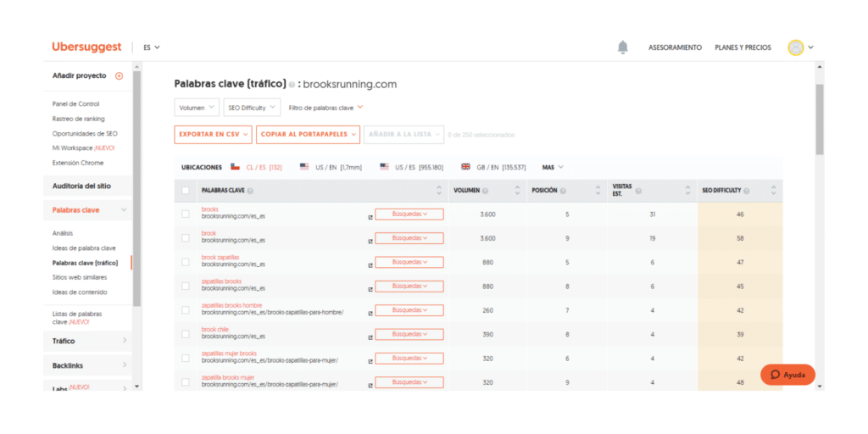
Task: Select US / EN [1,7mm] location
Action: pyautogui.click(x=331, y=167)
